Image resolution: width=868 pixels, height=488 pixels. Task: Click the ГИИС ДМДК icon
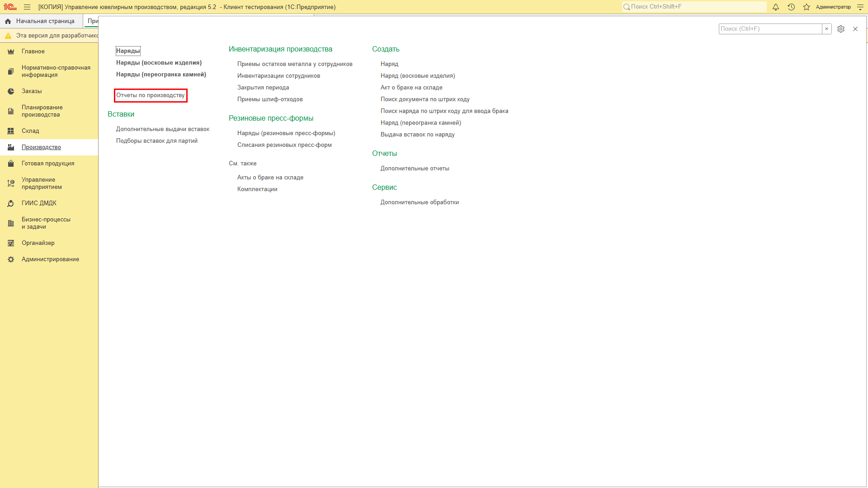[x=11, y=203]
